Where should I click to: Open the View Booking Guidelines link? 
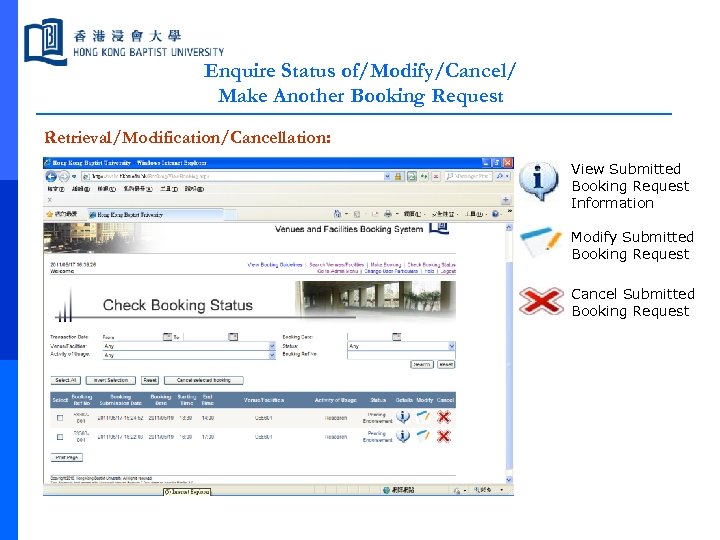[275, 264]
